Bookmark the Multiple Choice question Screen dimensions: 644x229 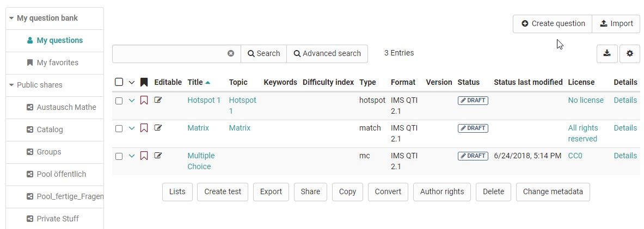pyautogui.click(x=144, y=156)
